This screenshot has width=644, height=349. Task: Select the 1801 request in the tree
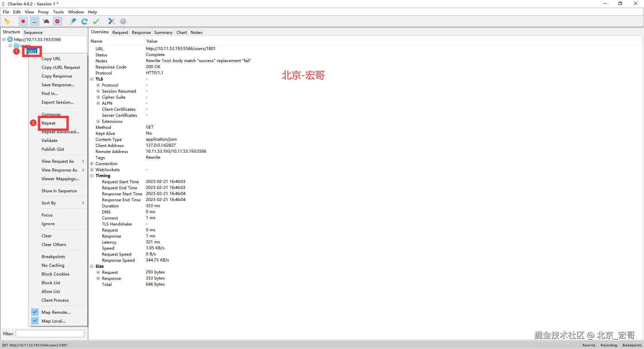(32, 51)
